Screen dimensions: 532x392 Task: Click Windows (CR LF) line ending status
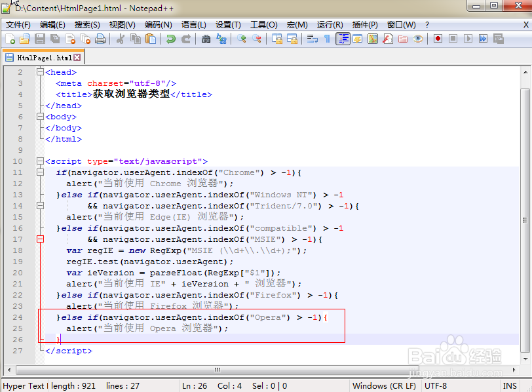pos(384,386)
